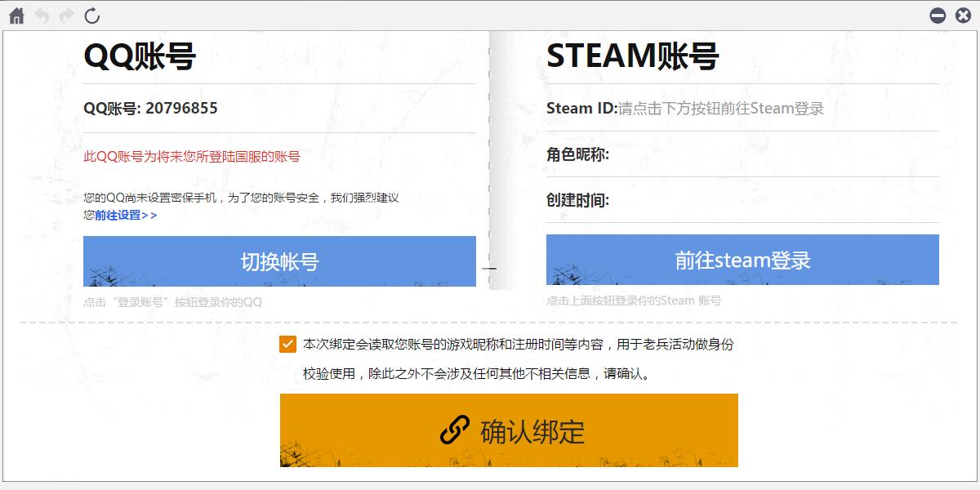Click the 点击“登录账号”按钮登录你的QQ hint
This screenshot has height=490, width=980.
(x=172, y=302)
